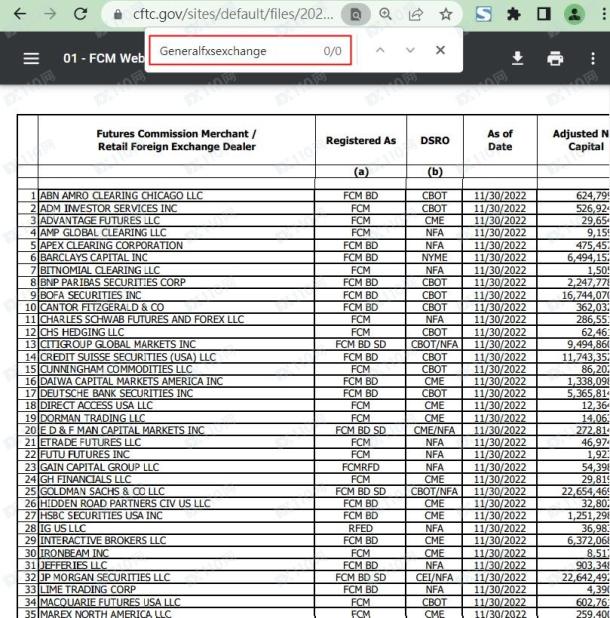Click INTERACTIVE BROKERS LLC name

coord(103,540)
